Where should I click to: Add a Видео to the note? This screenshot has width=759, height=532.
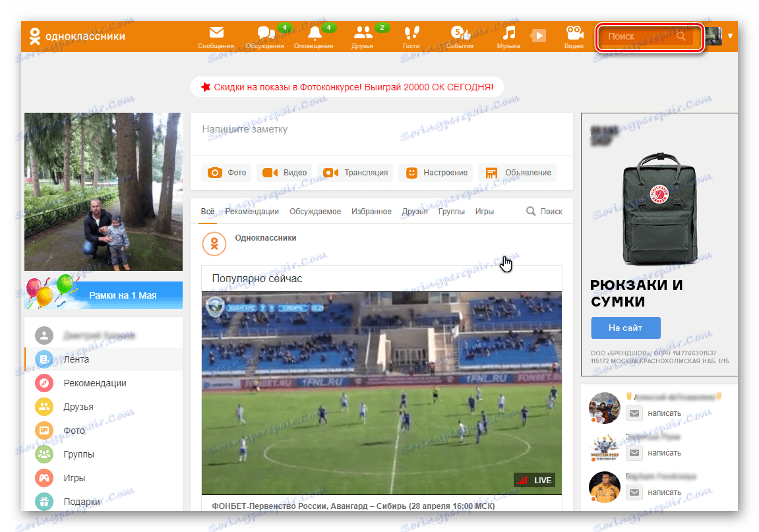[284, 173]
